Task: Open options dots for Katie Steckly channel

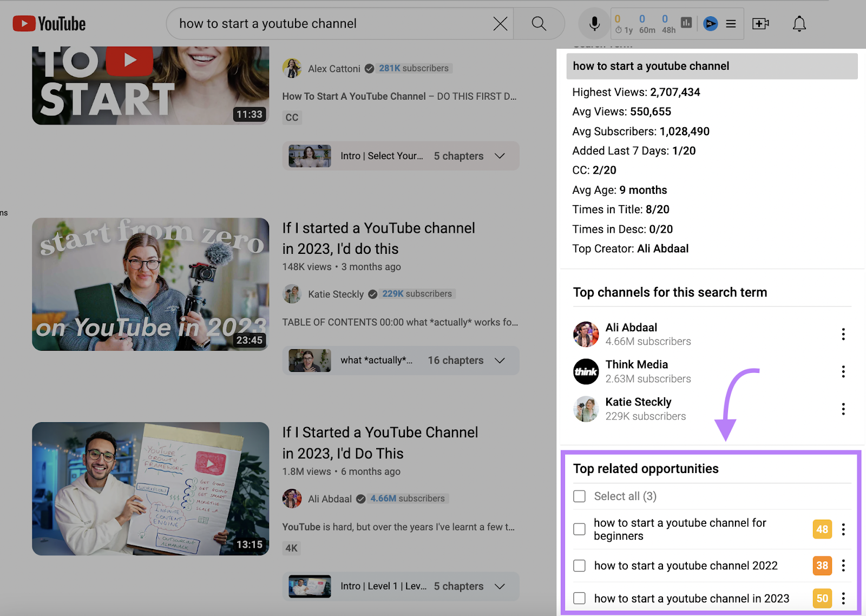Action: (843, 409)
